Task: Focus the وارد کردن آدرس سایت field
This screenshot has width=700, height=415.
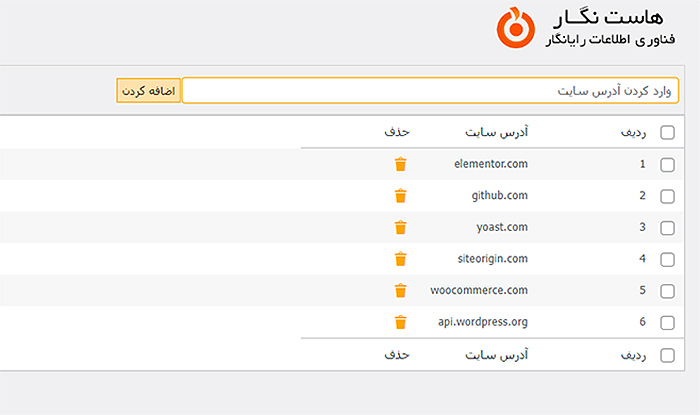Action: click(x=430, y=91)
